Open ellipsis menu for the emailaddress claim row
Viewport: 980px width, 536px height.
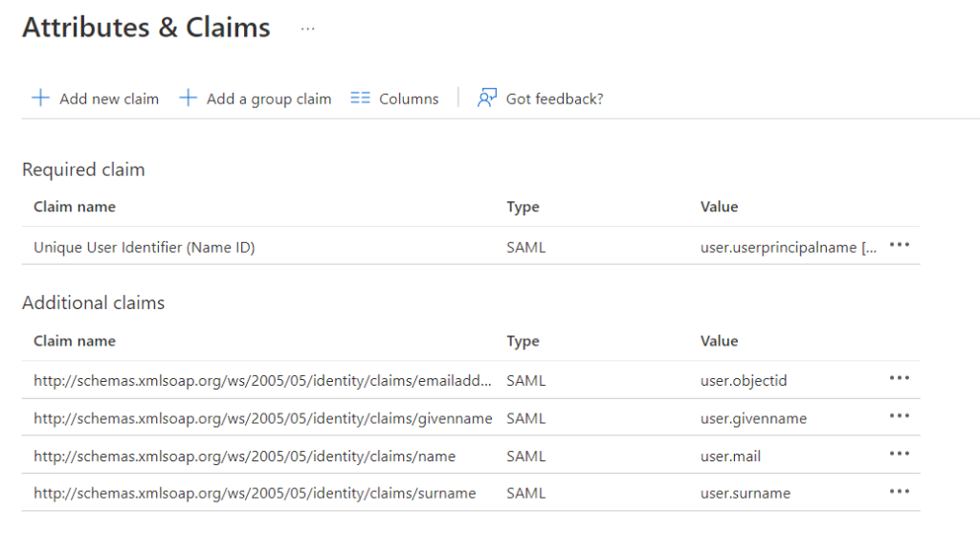899,378
